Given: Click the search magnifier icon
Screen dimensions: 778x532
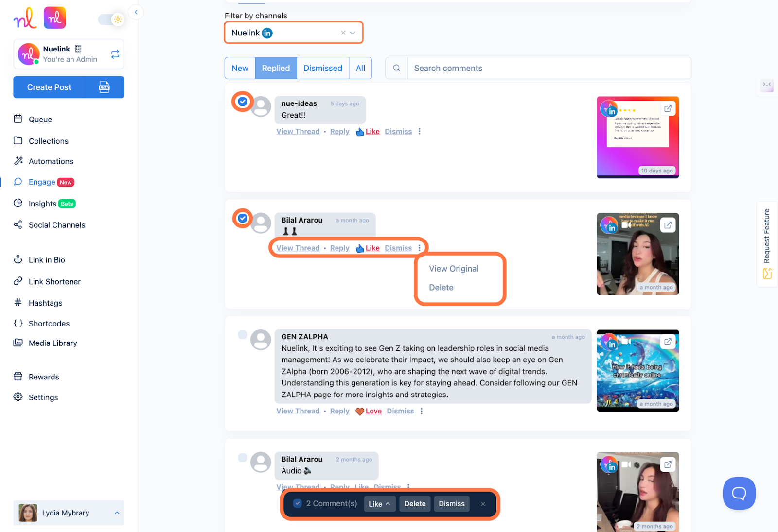Looking at the screenshot, I should pyautogui.click(x=397, y=68).
